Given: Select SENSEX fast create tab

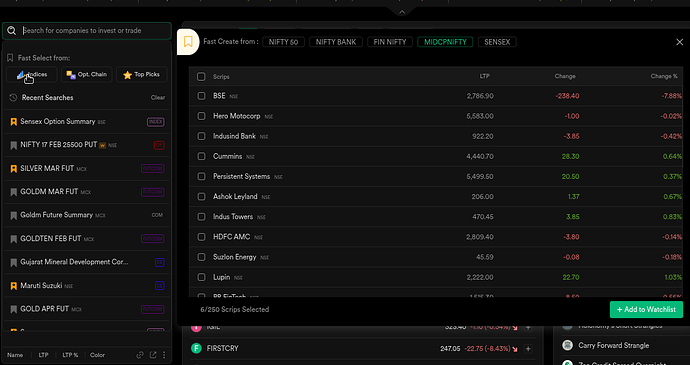Looking at the screenshot, I should (x=497, y=42).
